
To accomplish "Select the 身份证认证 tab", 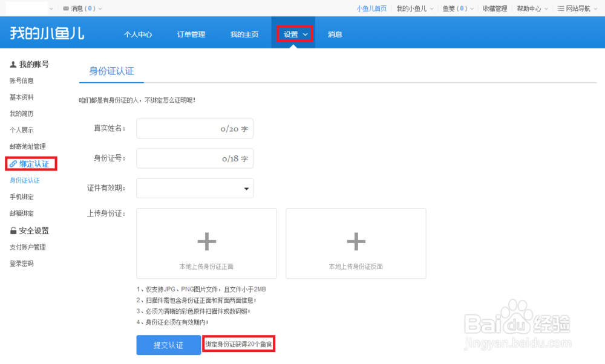I will [x=112, y=71].
